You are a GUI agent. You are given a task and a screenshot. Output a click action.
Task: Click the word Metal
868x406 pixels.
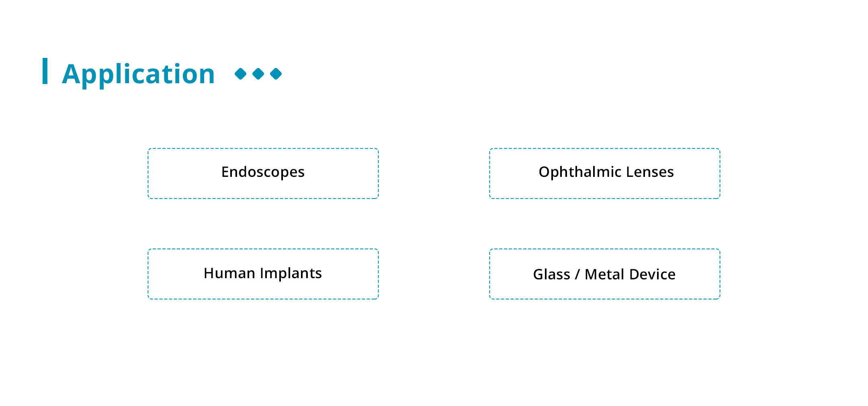pyautogui.click(x=604, y=275)
